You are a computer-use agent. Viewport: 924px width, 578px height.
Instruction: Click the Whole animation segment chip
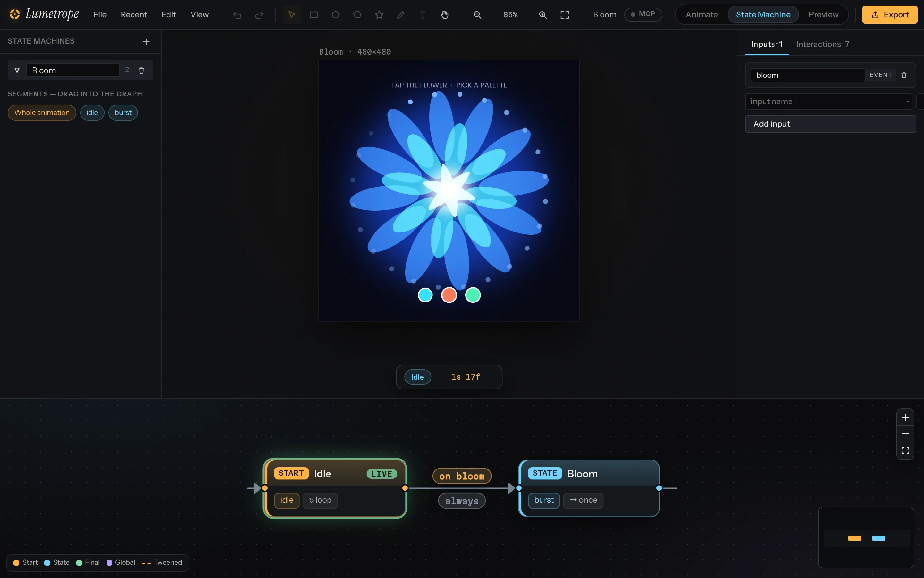(42, 113)
